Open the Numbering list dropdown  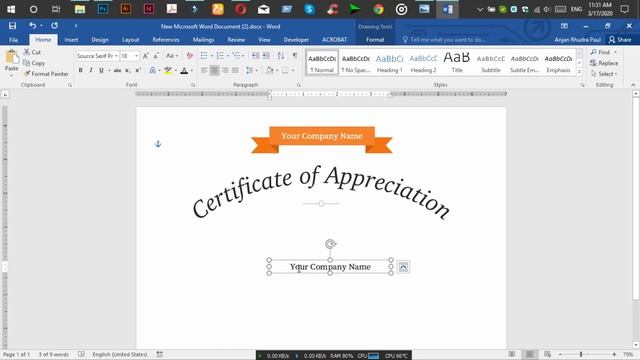[228, 56]
